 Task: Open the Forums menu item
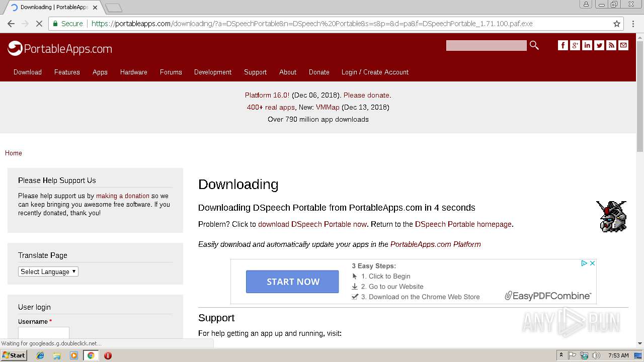[x=171, y=72]
